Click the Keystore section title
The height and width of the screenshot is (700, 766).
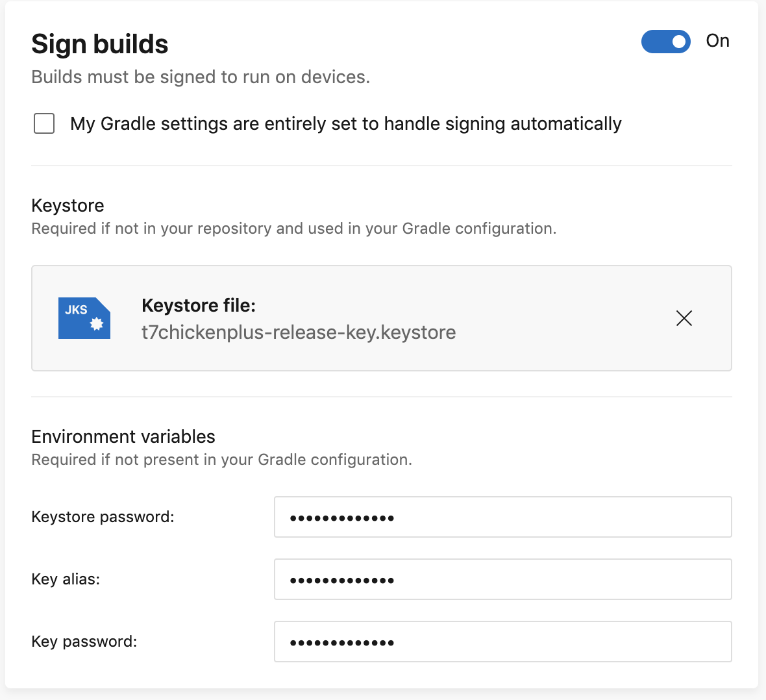click(68, 205)
